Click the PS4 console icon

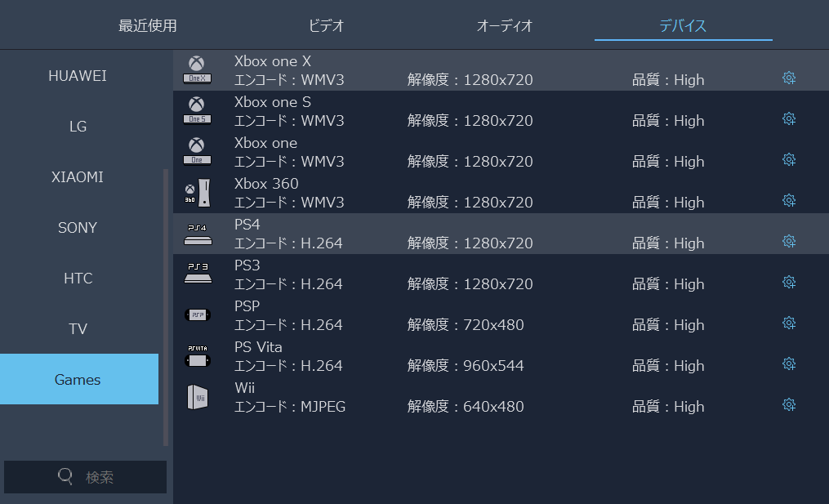pos(197,234)
